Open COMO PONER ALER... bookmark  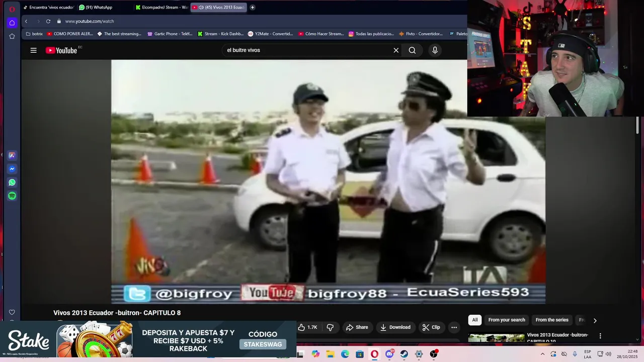tap(70, 34)
